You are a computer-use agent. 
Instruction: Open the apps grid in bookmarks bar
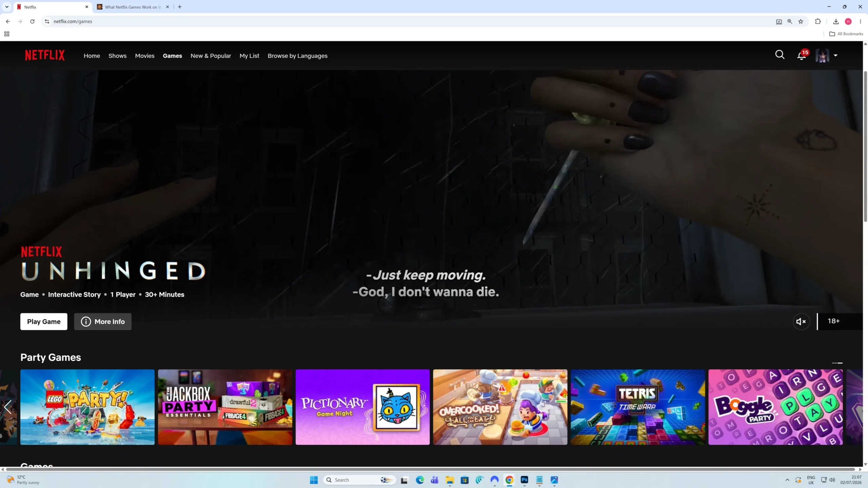coord(7,34)
